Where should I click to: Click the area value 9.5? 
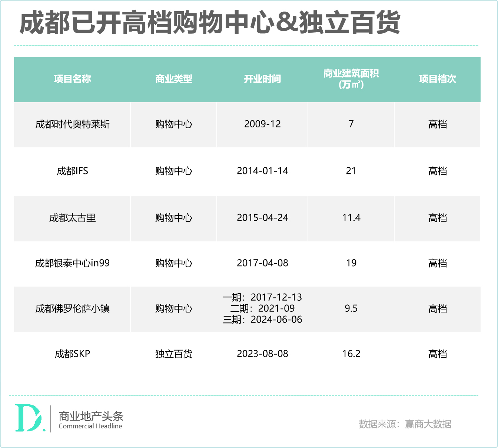point(351,308)
